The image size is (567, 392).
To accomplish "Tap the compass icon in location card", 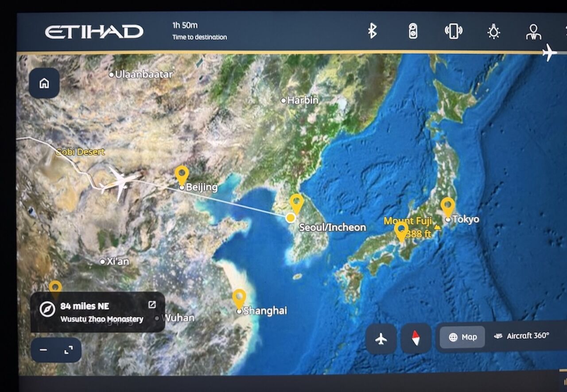I will tap(47, 309).
